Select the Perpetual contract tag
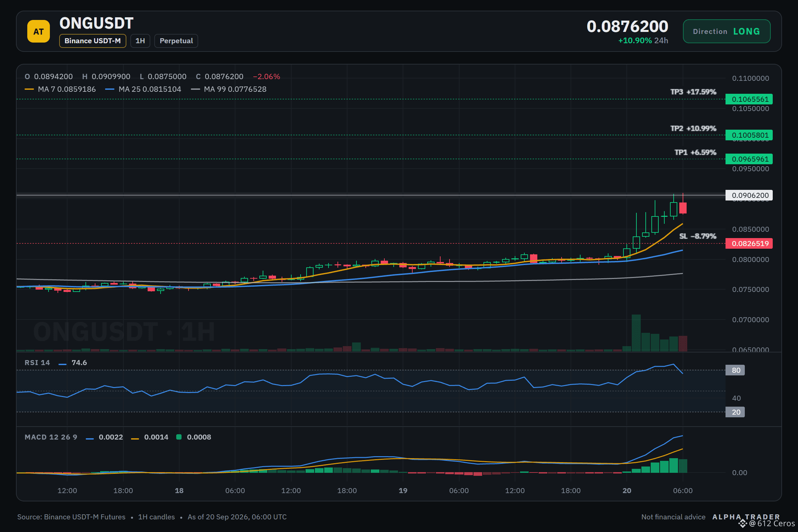The image size is (798, 532). pyautogui.click(x=176, y=41)
